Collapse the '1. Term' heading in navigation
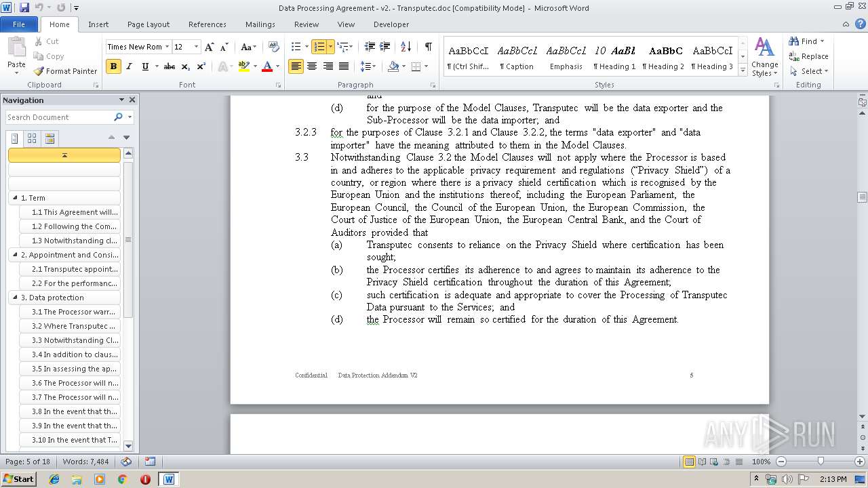868x488 pixels. pos(15,198)
